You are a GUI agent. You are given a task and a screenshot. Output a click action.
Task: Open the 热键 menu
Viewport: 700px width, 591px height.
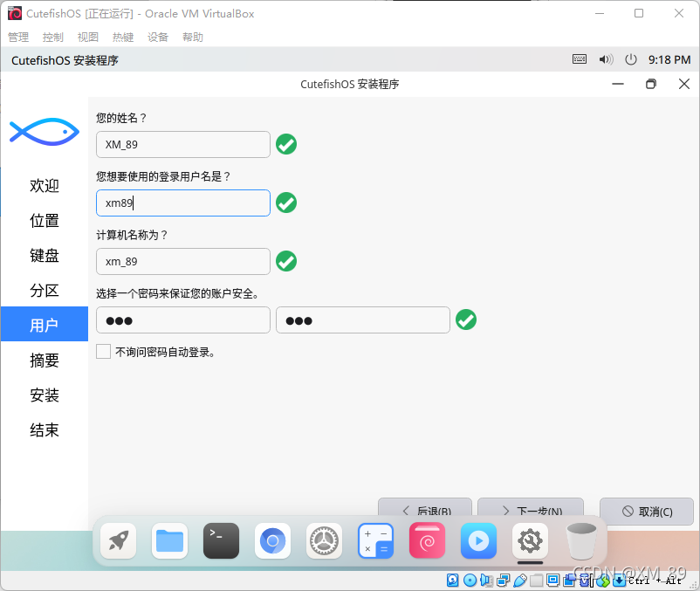(123, 37)
